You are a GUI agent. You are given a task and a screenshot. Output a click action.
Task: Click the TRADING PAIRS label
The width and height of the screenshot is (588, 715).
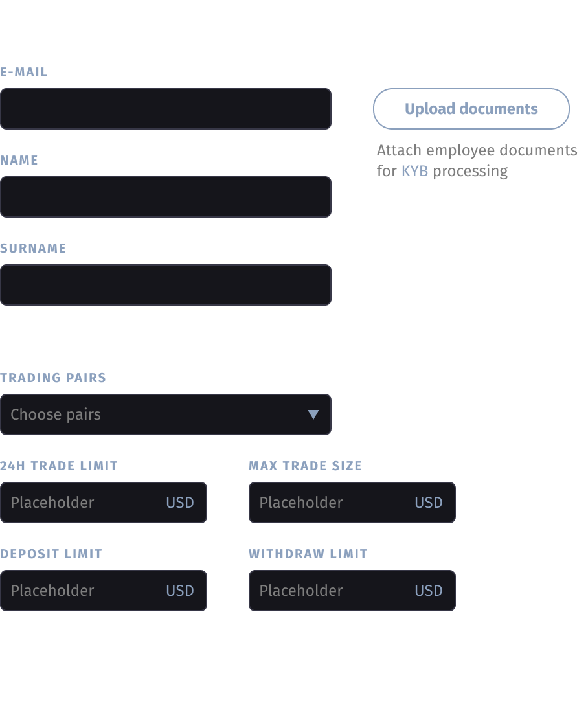click(x=53, y=378)
